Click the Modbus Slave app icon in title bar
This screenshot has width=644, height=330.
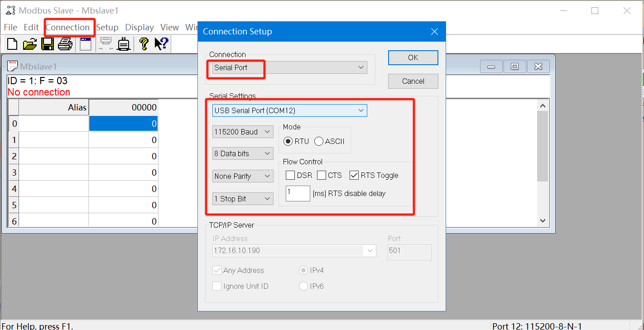tap(10, 10)
